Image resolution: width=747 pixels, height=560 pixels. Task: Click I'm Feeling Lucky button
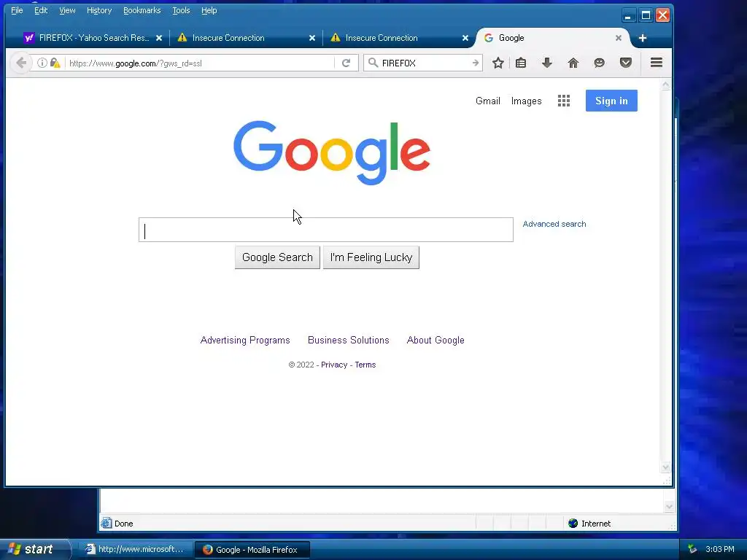pos(371,257)
